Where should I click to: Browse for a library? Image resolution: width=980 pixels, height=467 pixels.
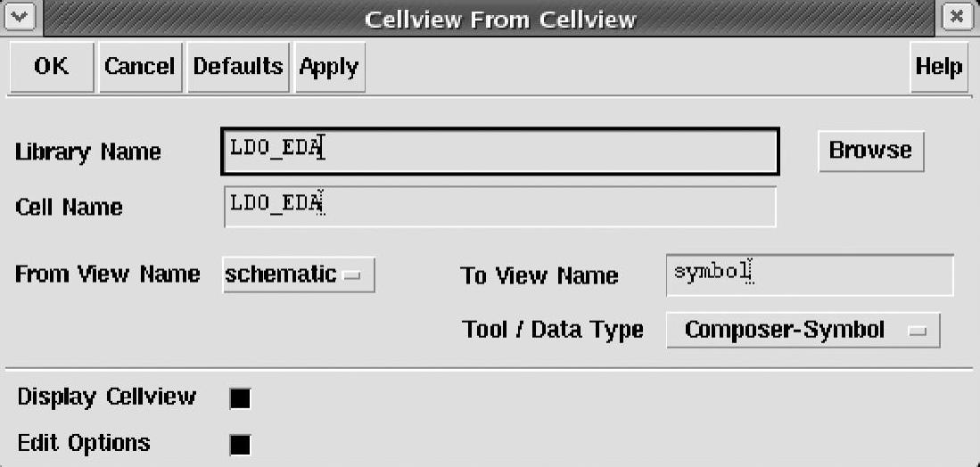click(x=870, y=151)
